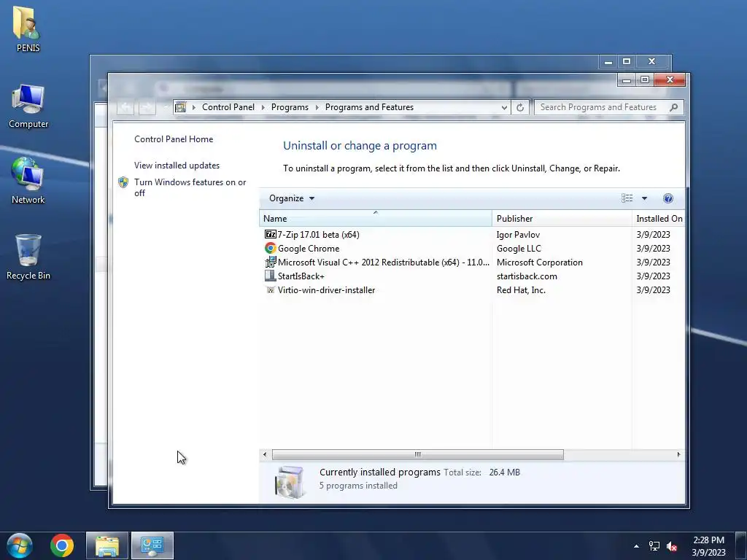The height and width of the screenshot is (560, 747).
Task: Click the Programs and Features breadcrumb
Action: coord(369,107)
